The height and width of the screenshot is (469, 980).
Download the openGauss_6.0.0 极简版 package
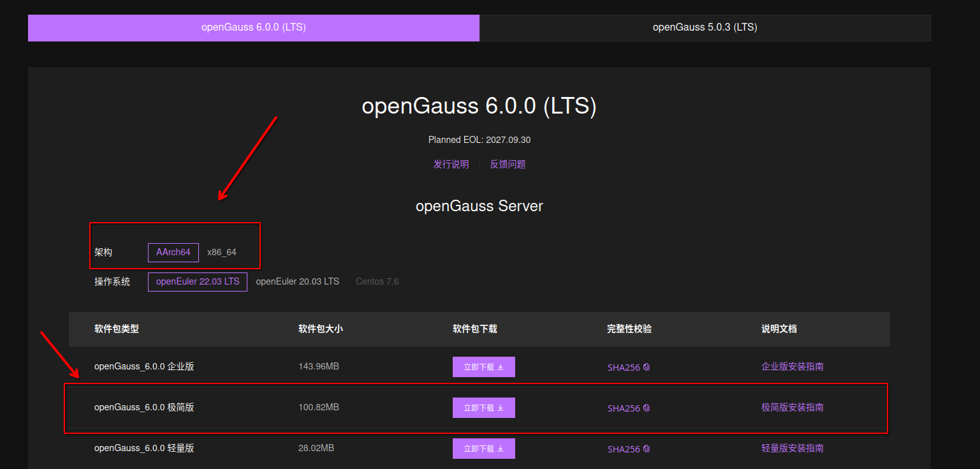click(x=484, y=408)
